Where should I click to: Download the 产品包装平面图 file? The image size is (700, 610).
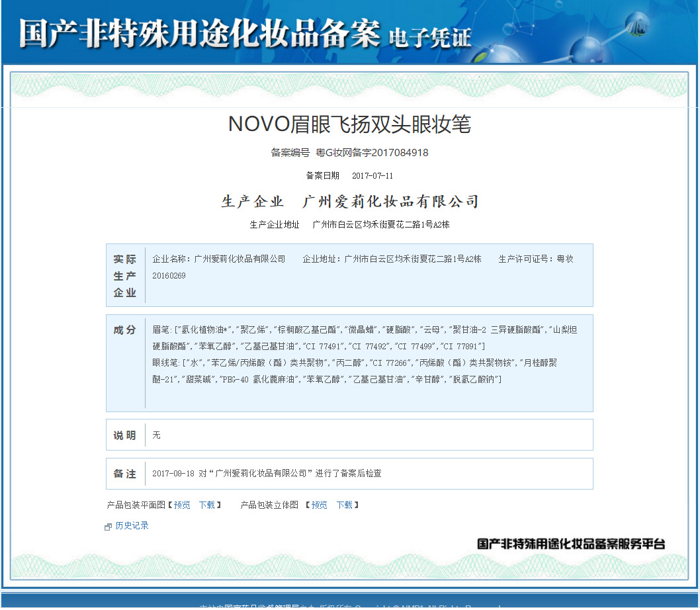pos(206,505)
